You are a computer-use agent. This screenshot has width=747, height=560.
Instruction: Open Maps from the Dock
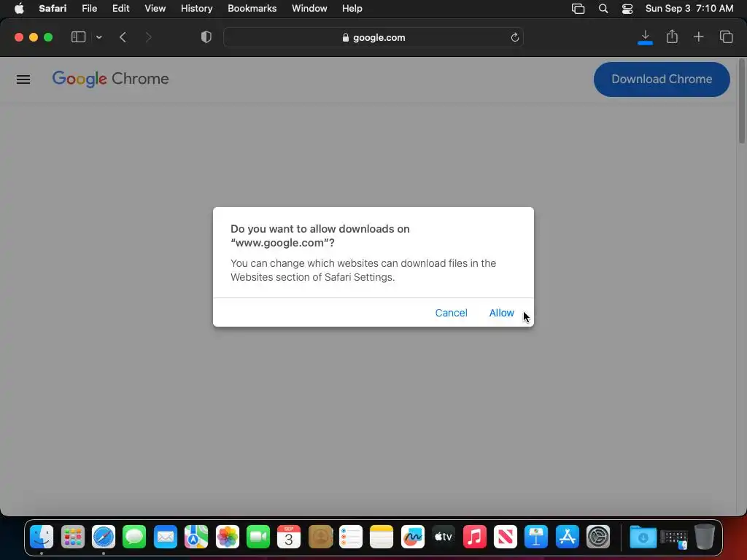click(196, 537)
